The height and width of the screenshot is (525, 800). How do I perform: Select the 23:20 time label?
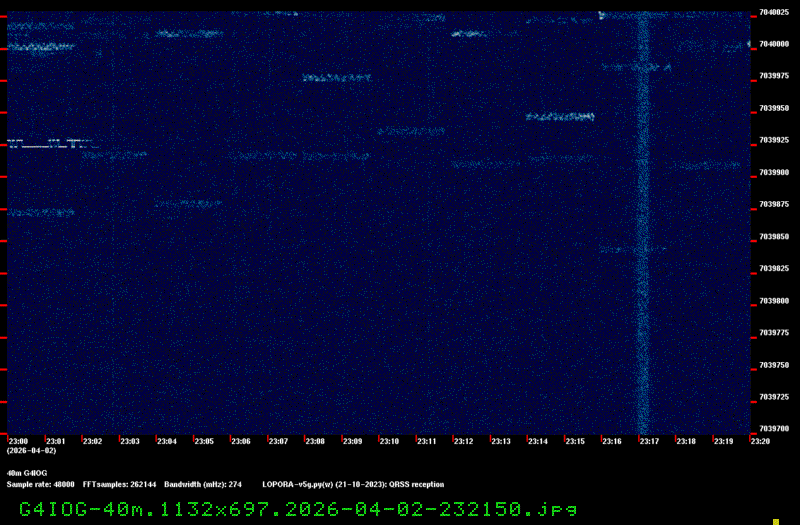[x=760, y=441]
